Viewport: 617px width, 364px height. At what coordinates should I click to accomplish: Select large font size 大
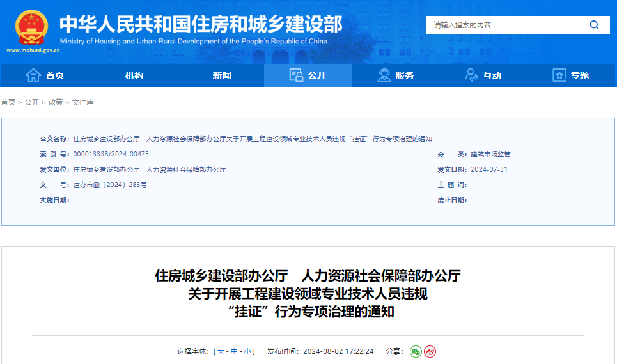click(221, 351)
